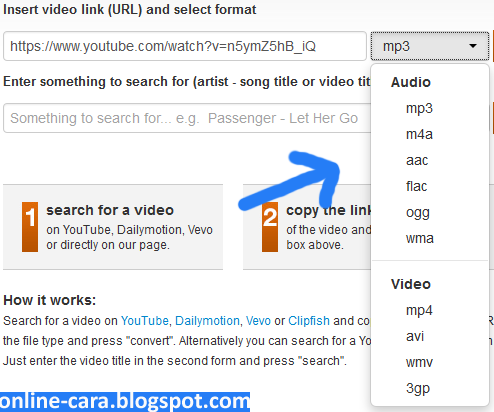
Task: Open the Vevo link
Action: pyautogui.click(x=258, y=321)
